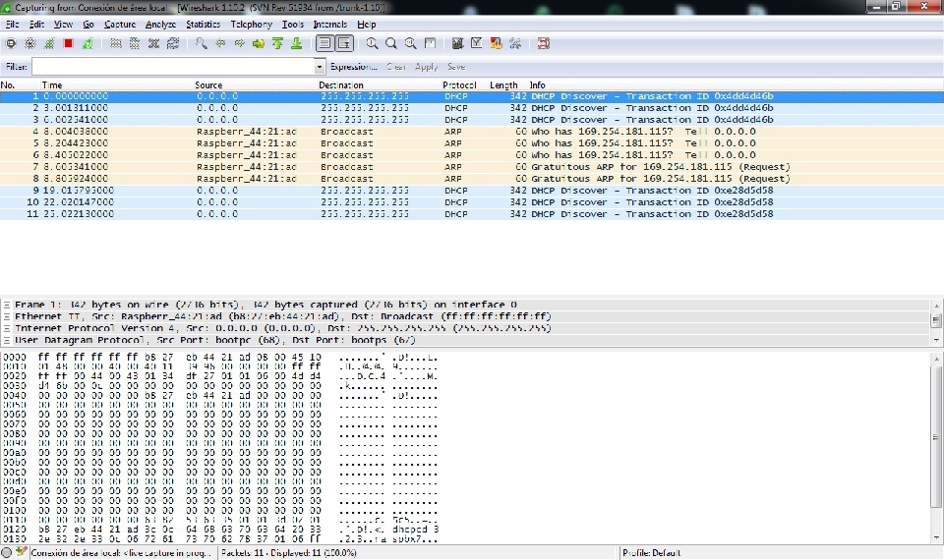This screenshot has width=944, height=560.
Task: Open the Analyze menu
Action: click(x=160, y=24)
